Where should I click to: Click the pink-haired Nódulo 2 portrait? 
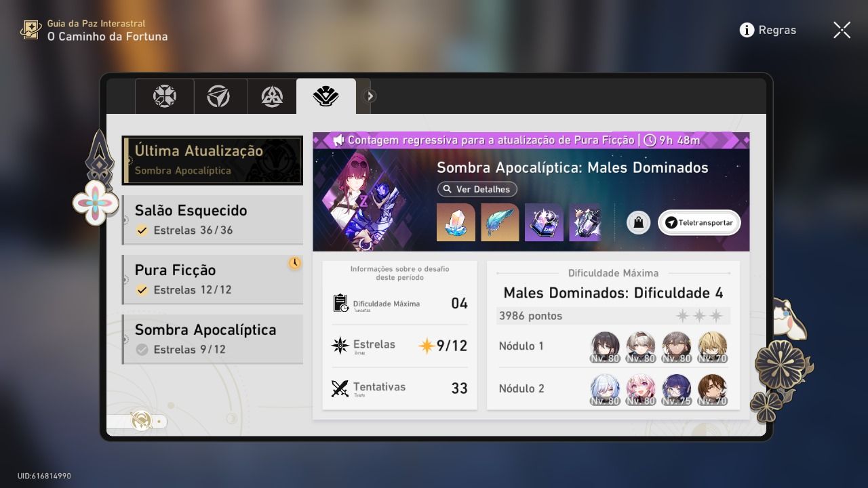[640, 390]
